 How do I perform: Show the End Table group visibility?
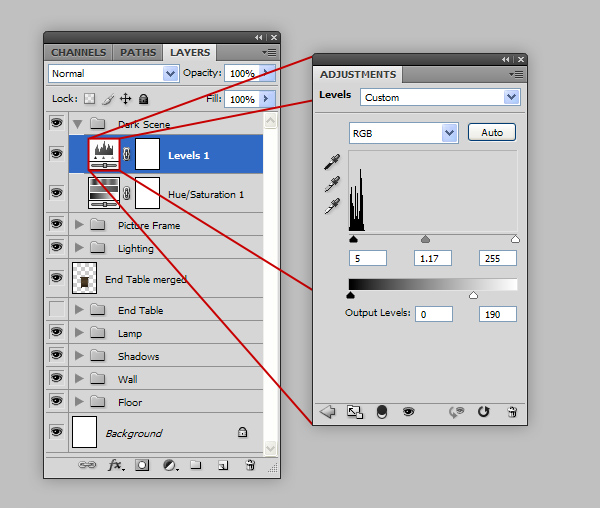tap(57, 310)
